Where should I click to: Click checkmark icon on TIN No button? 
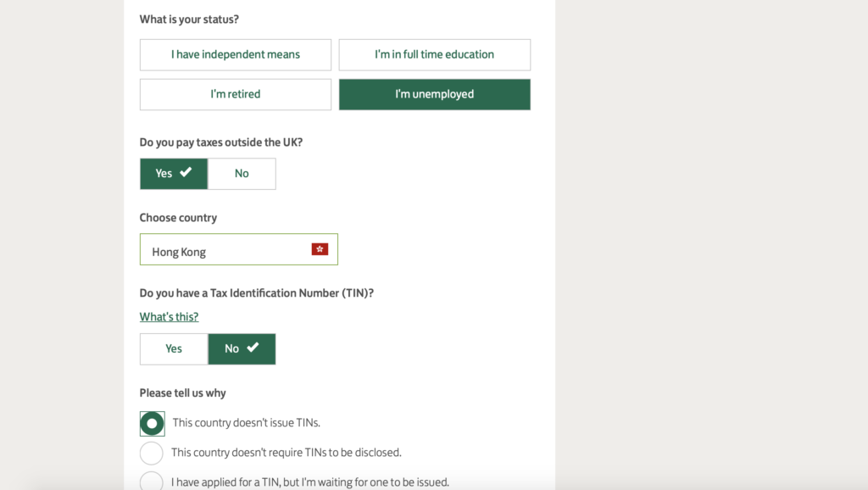(x=253, y=347)
